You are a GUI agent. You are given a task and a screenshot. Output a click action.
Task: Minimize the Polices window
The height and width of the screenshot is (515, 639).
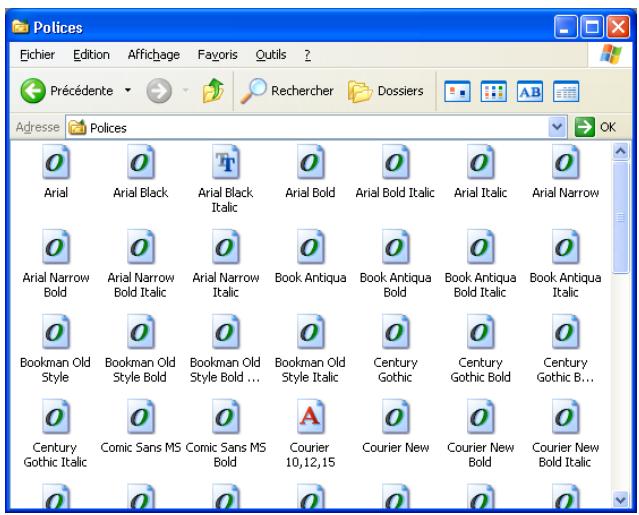(x=565, y=27)
